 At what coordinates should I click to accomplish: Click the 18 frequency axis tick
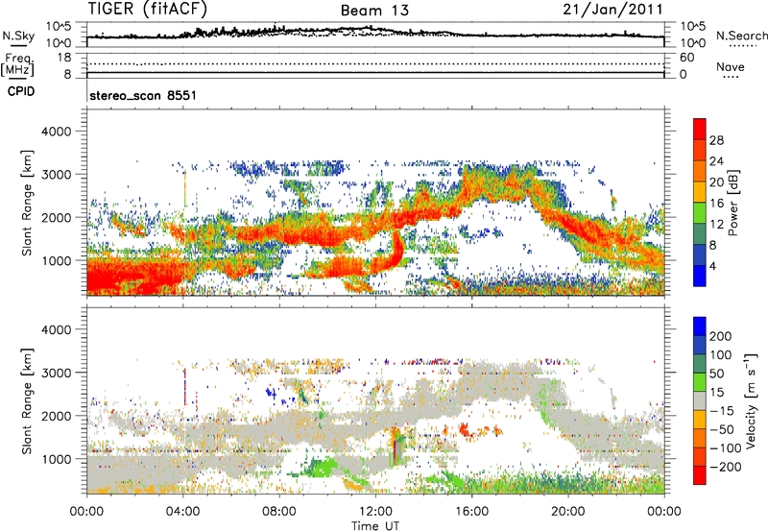(63, 58)
